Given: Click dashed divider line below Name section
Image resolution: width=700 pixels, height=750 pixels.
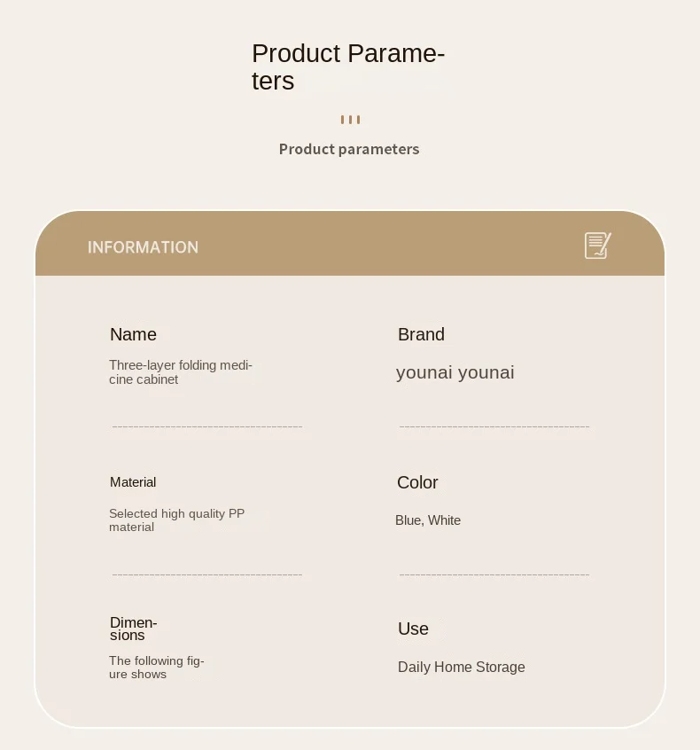Looking at the screenshot, I should (207, 427).
